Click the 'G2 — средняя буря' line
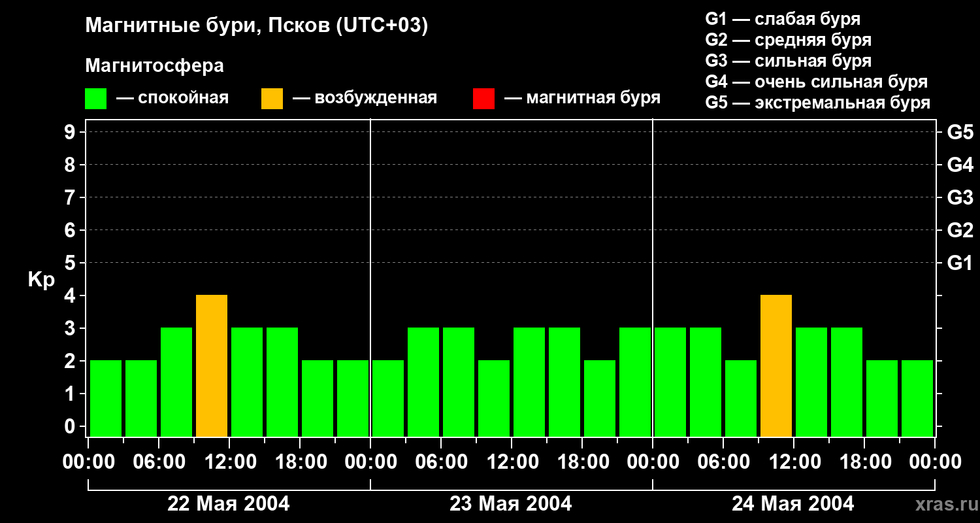 pyautogui.click(x=788, y=40)
